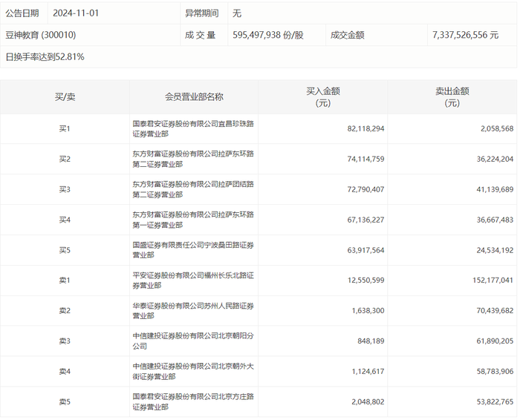520x420 pixels.
Task: Click sell amount 41,139,689
Action: click(495, 190)
